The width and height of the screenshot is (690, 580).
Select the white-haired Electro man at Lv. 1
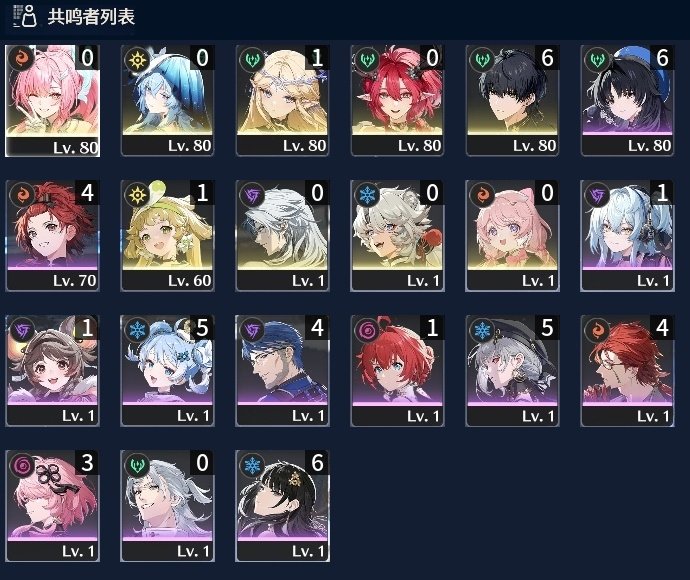point(282,235)
